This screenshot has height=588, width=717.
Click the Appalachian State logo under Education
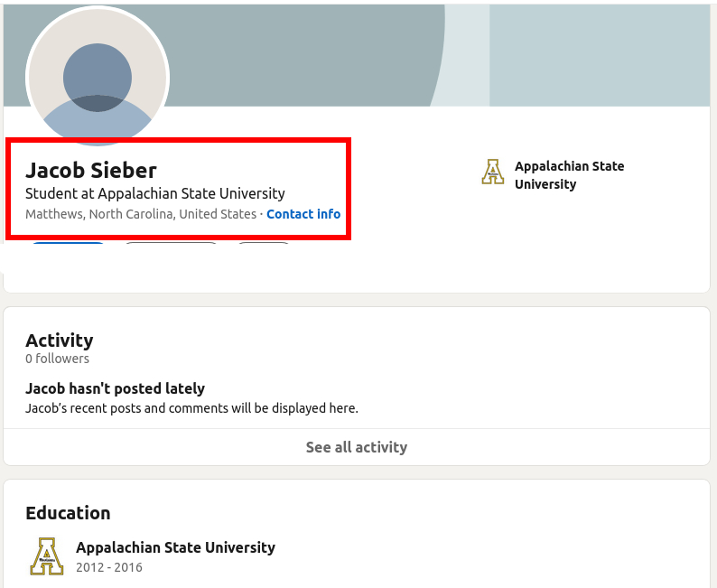[47, 556]
